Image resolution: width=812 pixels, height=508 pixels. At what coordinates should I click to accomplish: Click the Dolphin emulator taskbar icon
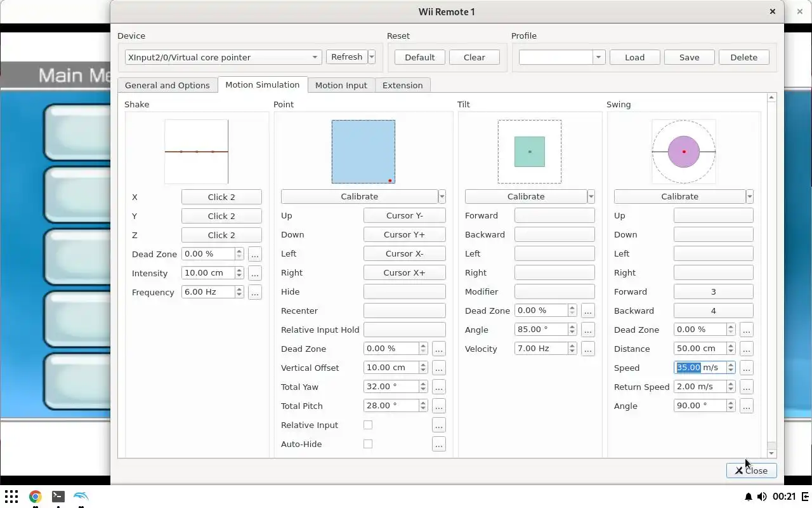coord(81,497)
